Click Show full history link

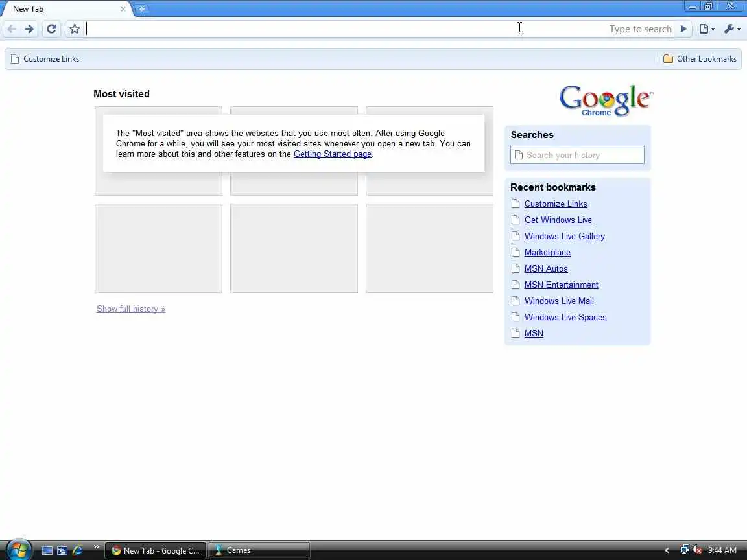click(x=131, y=309)
